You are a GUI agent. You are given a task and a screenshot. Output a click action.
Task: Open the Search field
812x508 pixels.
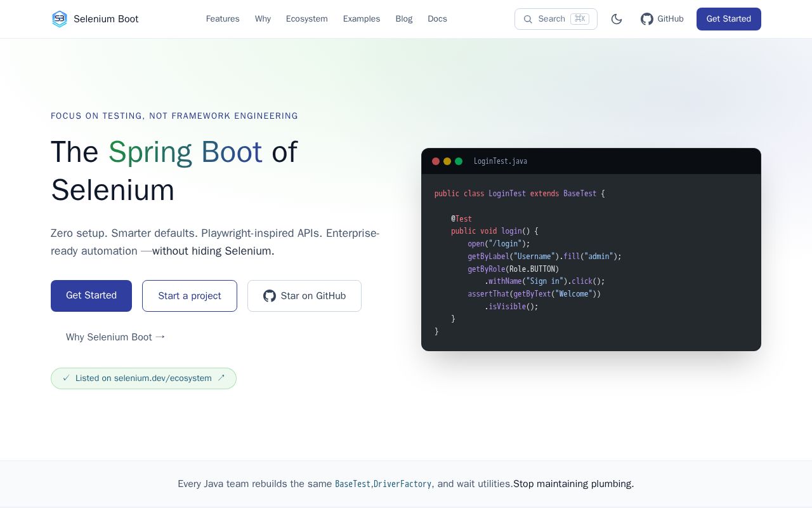tap(556, 19)
